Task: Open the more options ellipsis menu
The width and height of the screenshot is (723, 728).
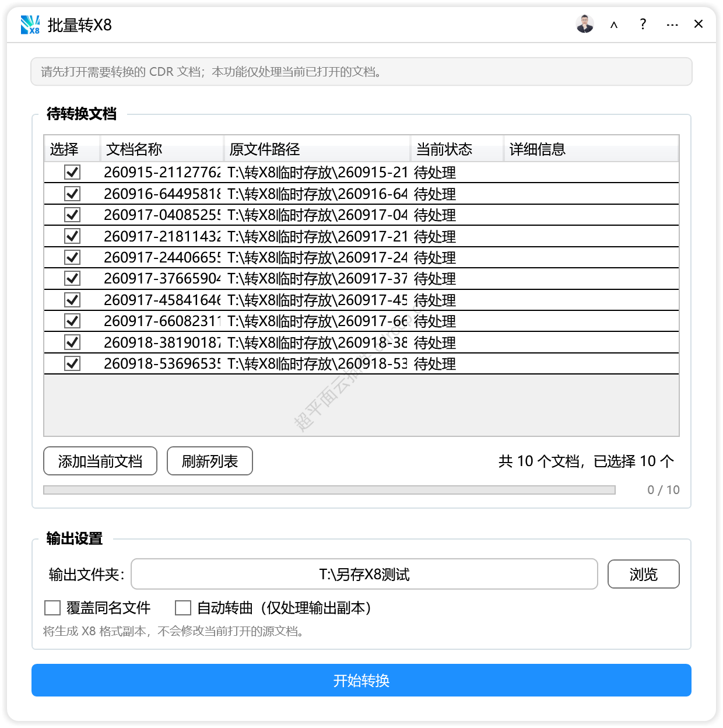Action: 672,25
